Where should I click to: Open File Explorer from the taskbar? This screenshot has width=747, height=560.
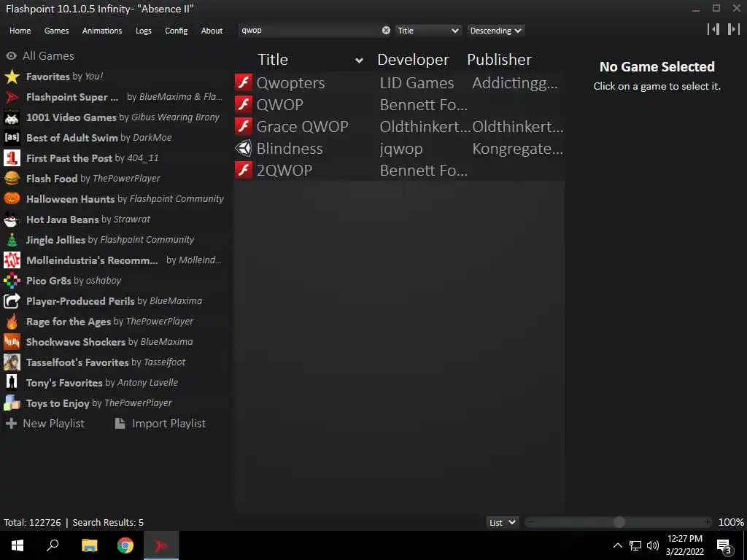89,545
